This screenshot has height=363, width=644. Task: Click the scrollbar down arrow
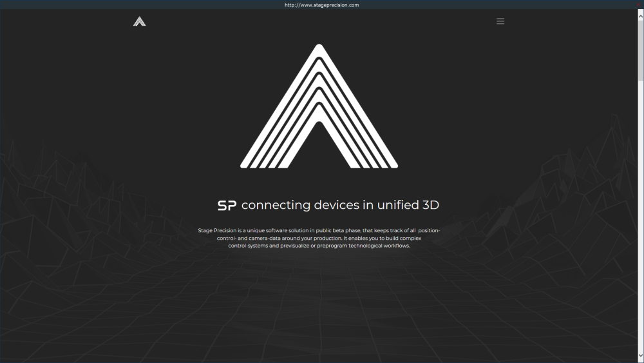(x=641, y=356)
